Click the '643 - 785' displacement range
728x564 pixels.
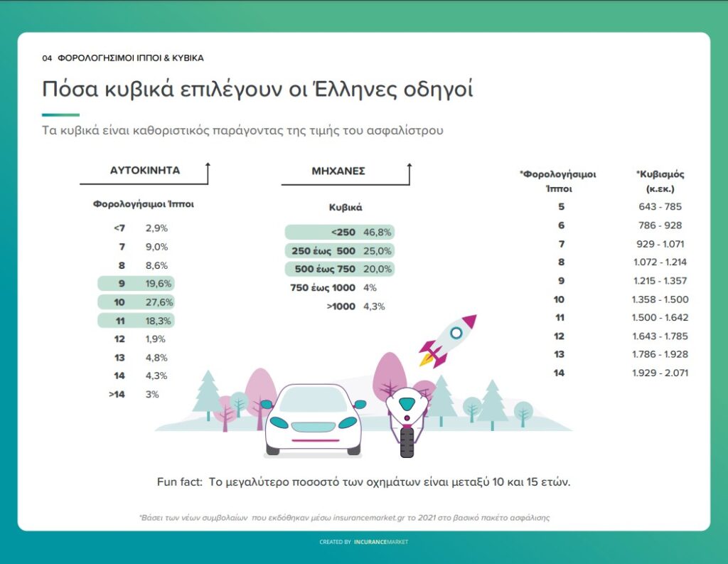point(660,207)
